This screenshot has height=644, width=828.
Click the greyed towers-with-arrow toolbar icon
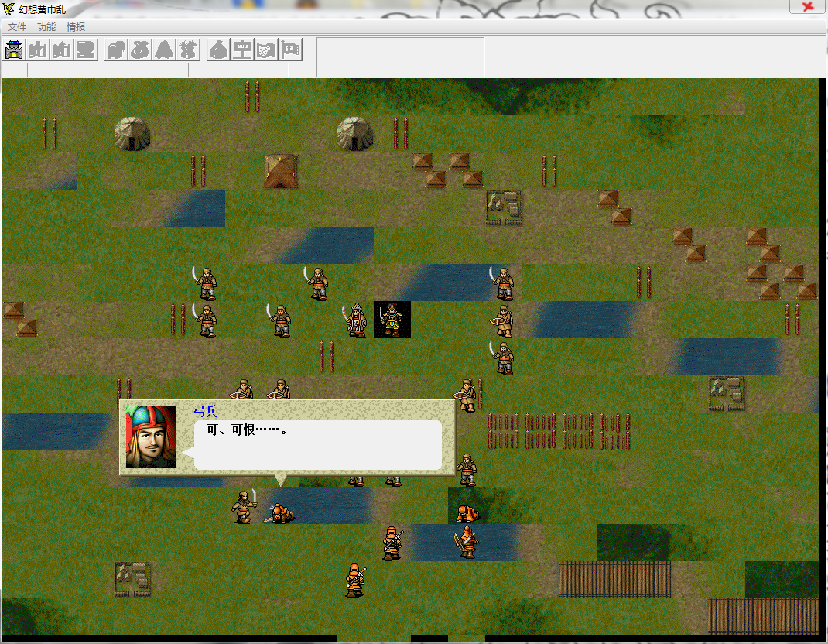point(62,50)
